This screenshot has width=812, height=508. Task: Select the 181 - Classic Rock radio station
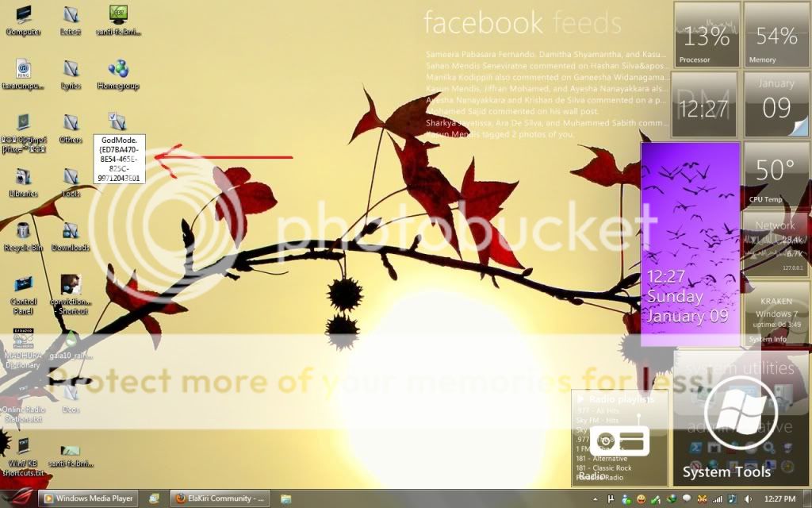point(605,468)
